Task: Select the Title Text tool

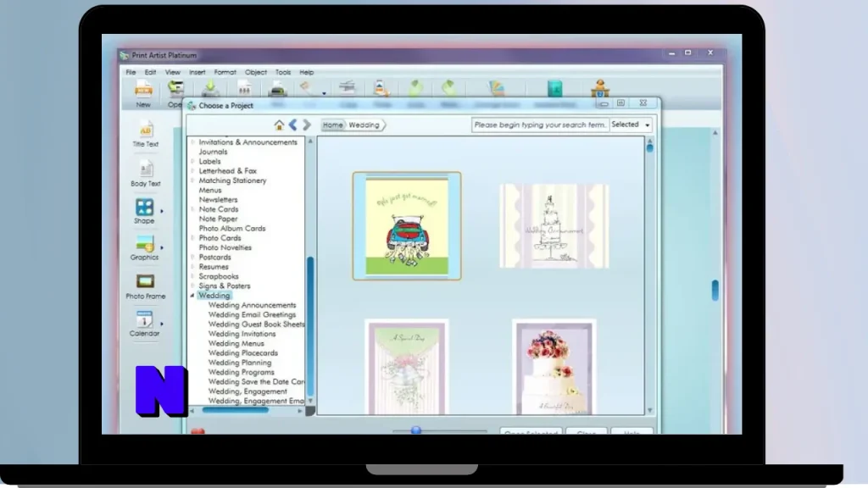Action: pos(146,135)
